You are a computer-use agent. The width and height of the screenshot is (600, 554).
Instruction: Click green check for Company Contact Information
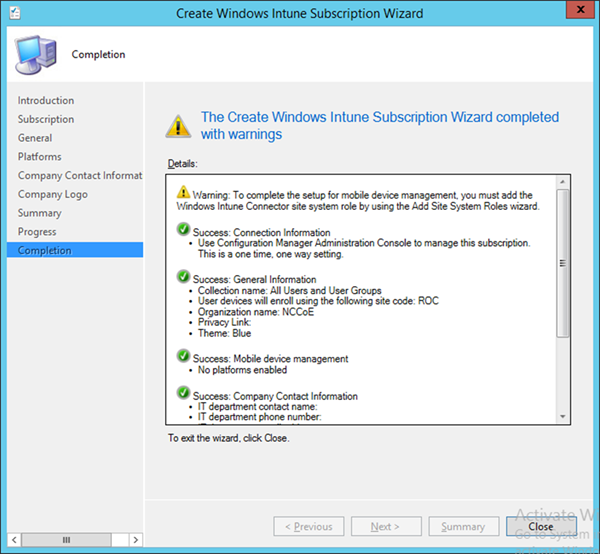183,393
